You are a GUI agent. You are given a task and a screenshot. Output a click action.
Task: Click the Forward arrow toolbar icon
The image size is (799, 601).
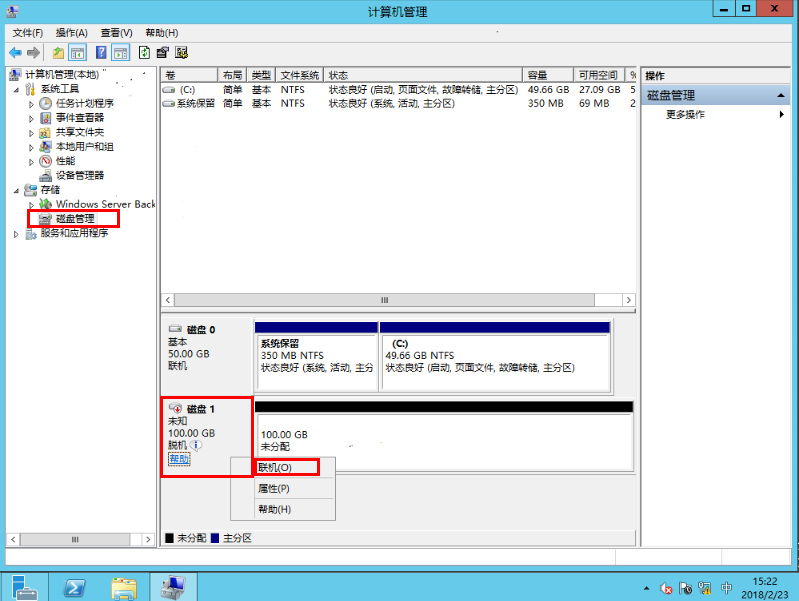(33, 53)
